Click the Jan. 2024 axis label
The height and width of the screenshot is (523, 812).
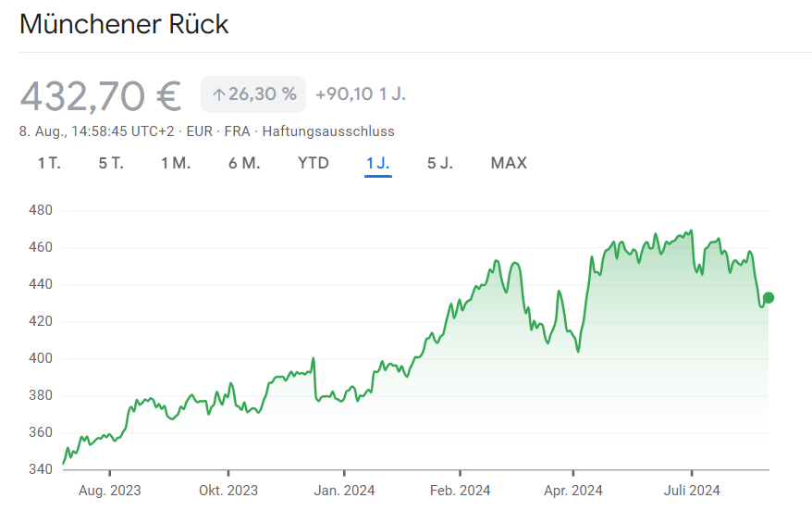(344, 491)
